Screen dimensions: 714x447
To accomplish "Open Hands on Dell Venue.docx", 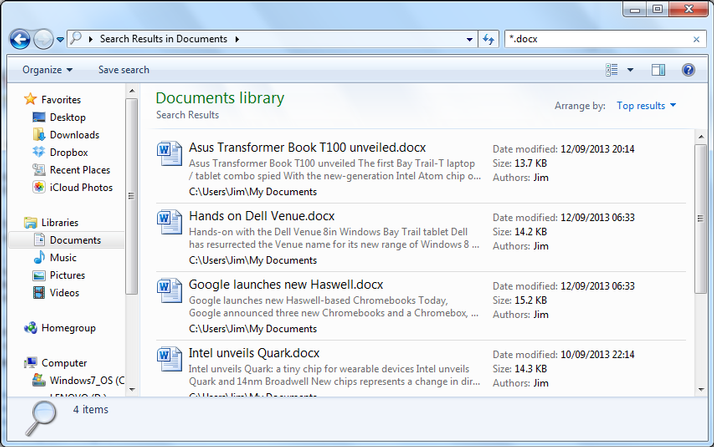I will pos(261,216).
